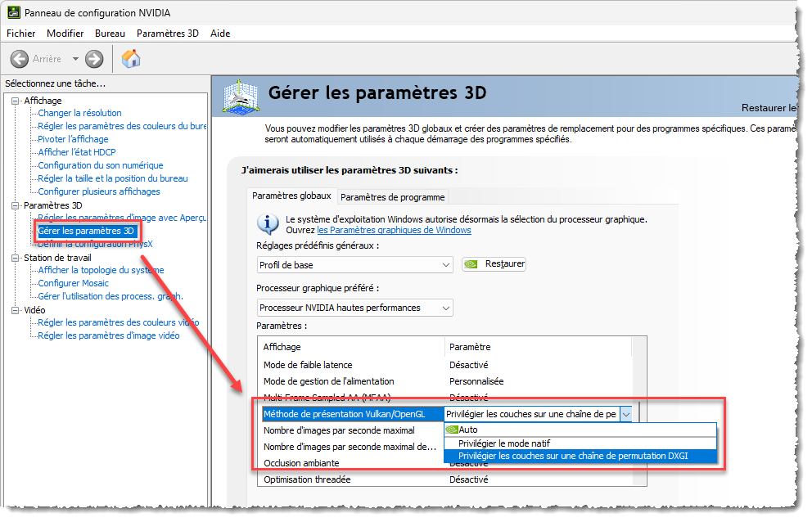Click the NVIDIA Control Panel title icon
Image resolution: width=812 pixels, height=522 pixels.
pyautogui.click(x=13, y=12)
